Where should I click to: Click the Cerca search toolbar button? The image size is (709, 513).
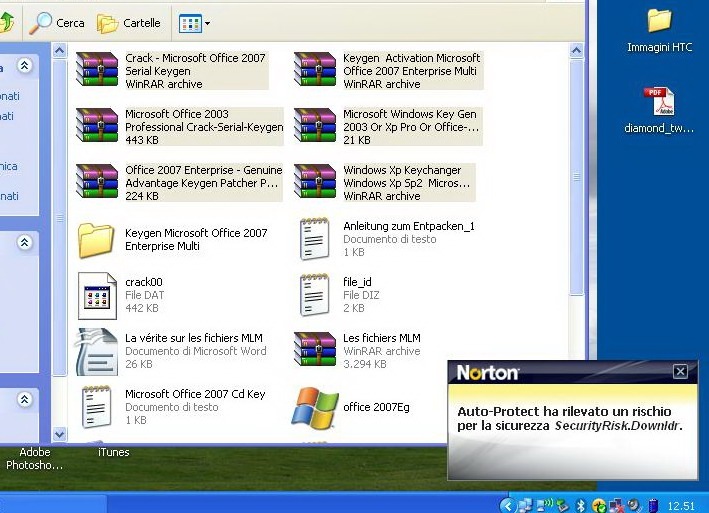pyautogui.click(x=57, y=22)
